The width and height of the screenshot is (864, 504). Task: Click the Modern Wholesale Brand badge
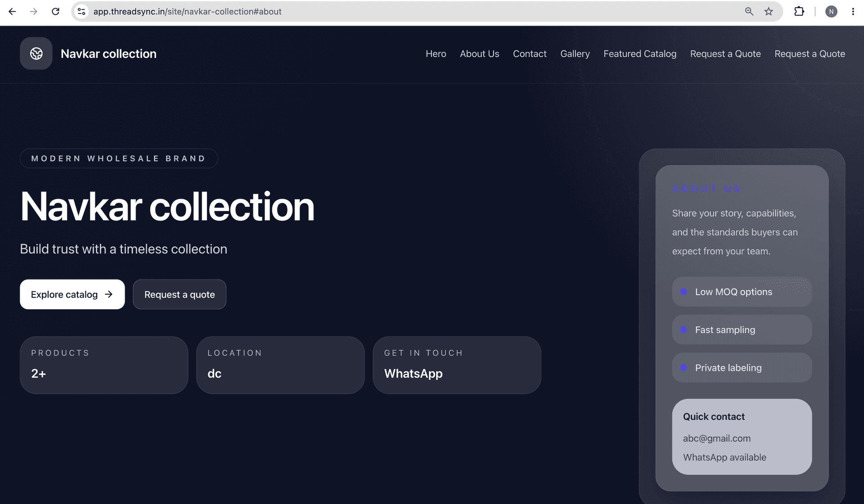(119, 158)
